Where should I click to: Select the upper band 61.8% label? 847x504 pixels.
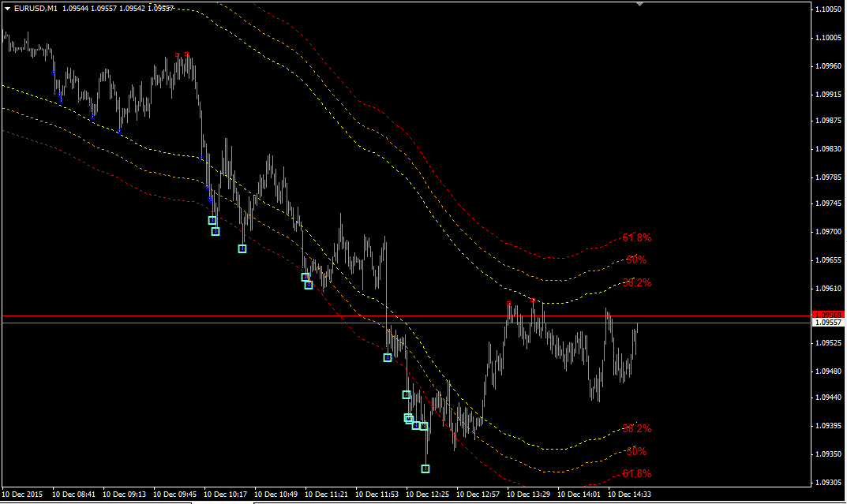(636, 237)
